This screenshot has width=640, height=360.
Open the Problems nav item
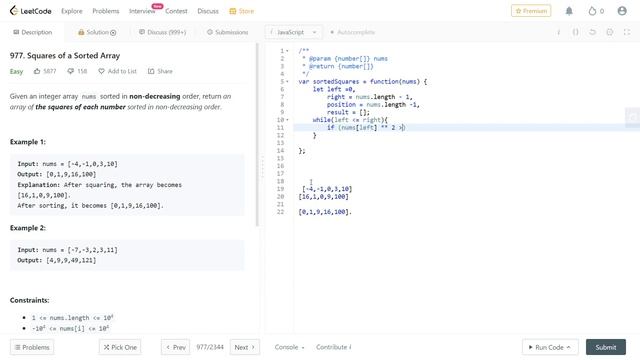[106, 11]
